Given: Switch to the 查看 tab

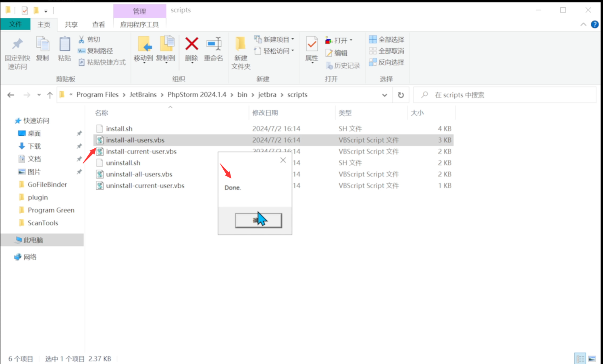Looking at the screenshot, I should point(98,25).
